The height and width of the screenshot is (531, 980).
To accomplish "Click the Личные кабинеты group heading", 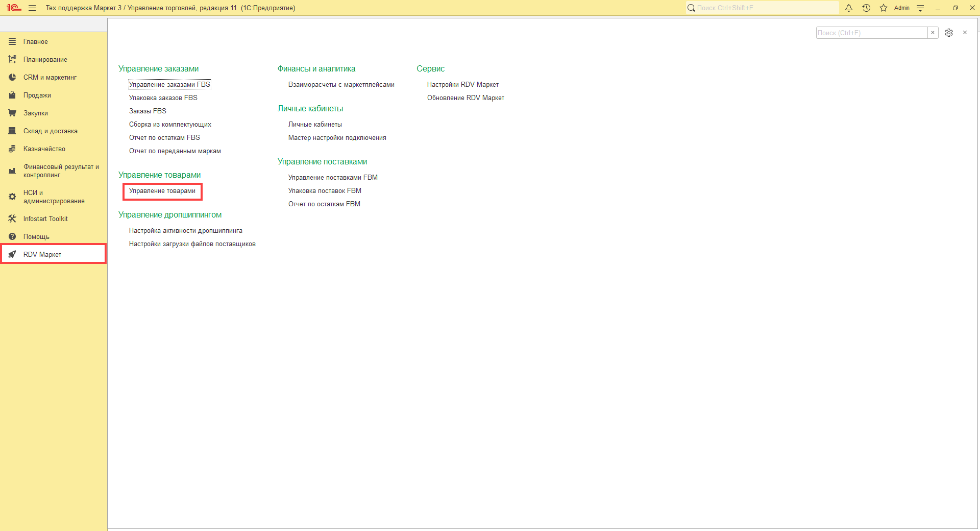I will (x=310, y=108).
